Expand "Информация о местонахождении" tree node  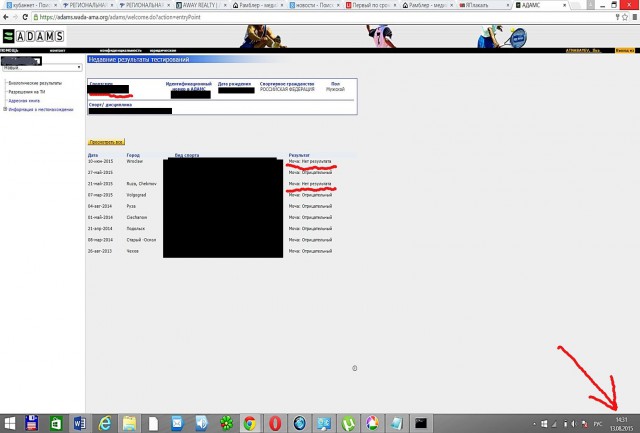[6, 110]
